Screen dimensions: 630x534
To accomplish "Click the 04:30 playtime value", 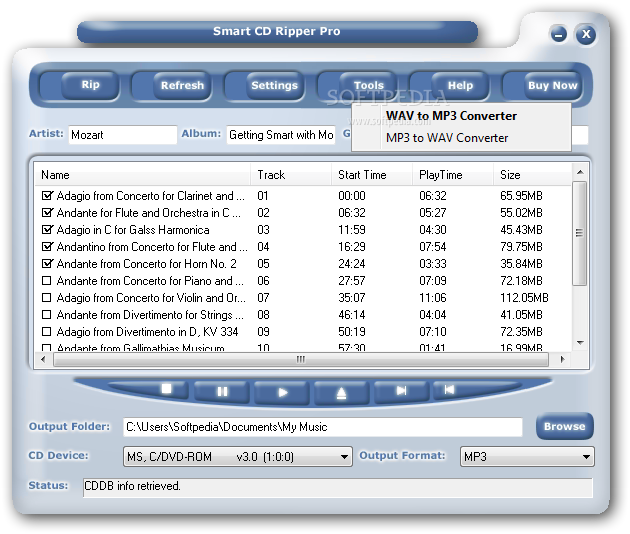I will pos(433,229).
